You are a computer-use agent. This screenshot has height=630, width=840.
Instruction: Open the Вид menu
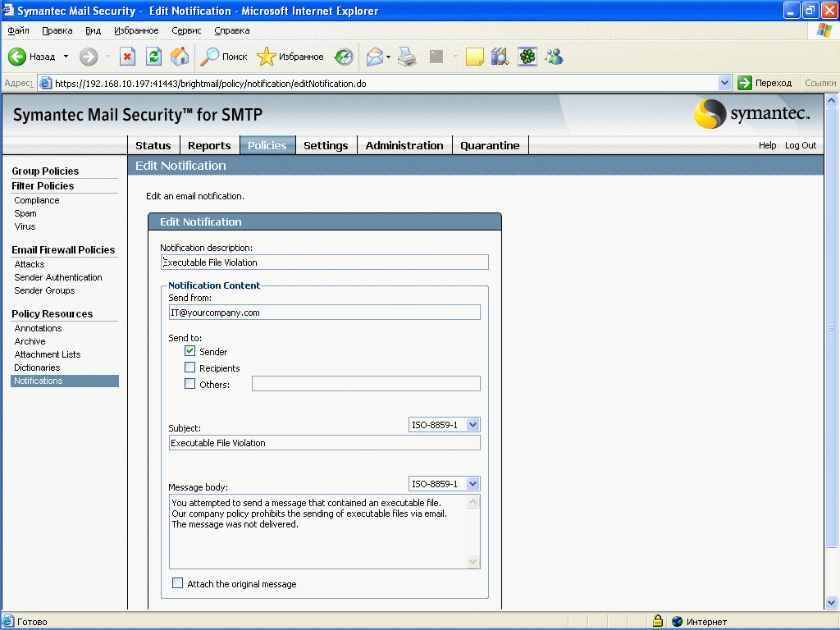click(x=94, y=30)
